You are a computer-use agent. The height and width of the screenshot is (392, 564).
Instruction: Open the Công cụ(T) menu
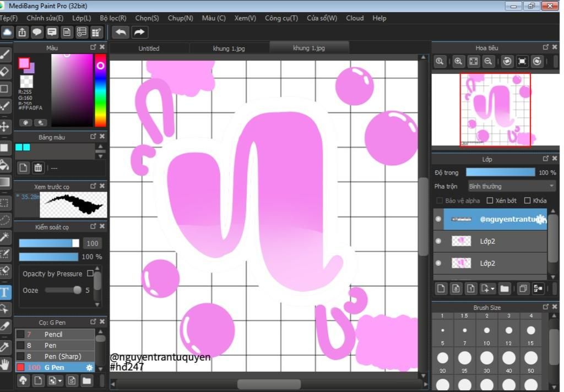[x=281, y=18]
